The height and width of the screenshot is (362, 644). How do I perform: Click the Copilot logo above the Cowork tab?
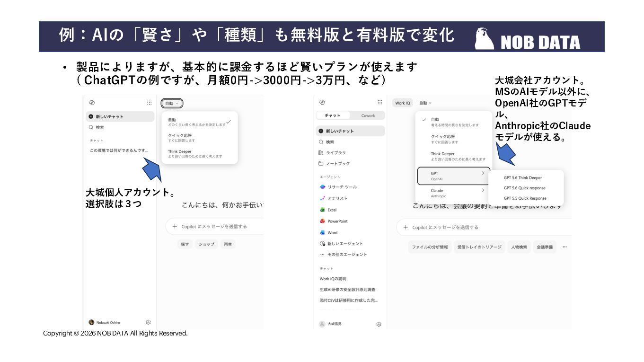coord(322,102)
